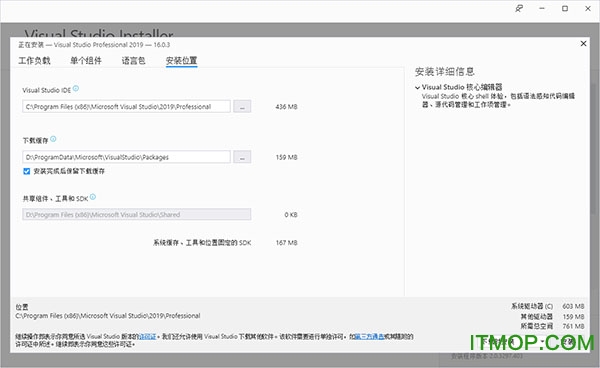Maximize the Visual Studio Installer window
The image size is (600, 368).
coord(565,8)
